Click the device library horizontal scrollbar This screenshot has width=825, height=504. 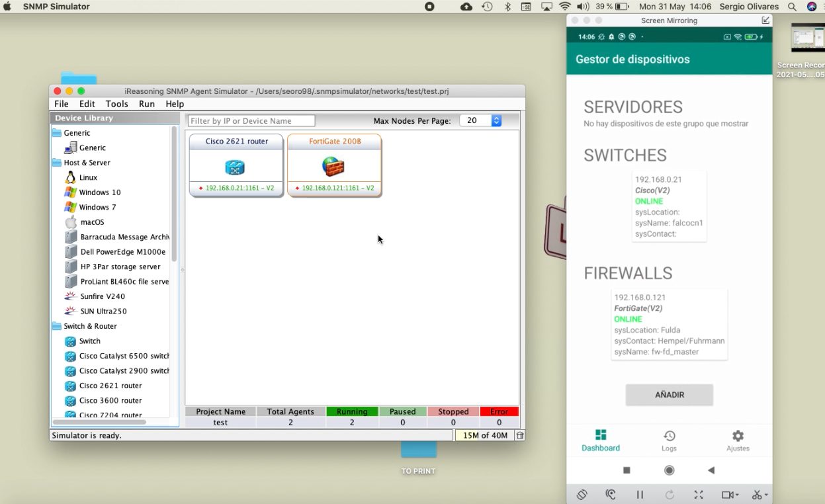(x=99, y=422)
